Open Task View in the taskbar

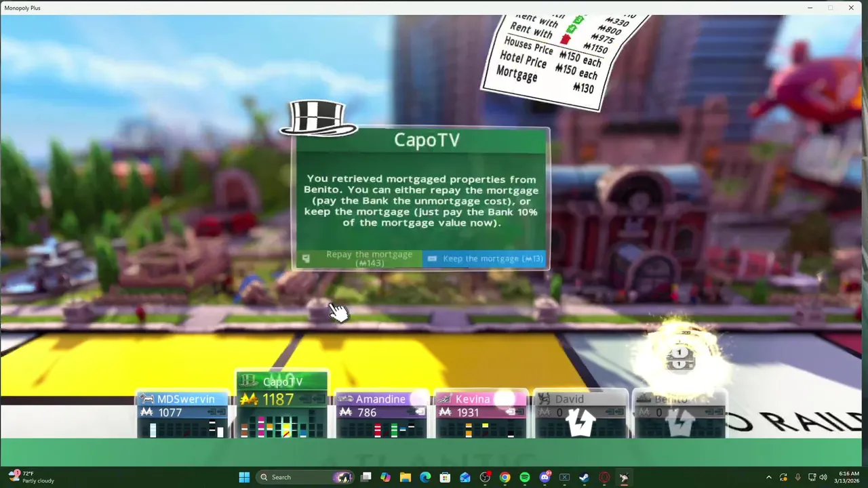pyautogui.click(x=366, y=477)
